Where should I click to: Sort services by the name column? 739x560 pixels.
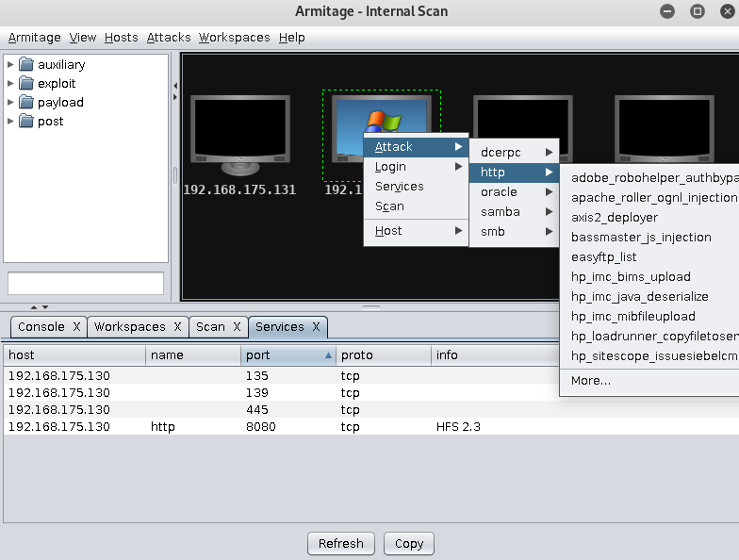click(193, 354)
